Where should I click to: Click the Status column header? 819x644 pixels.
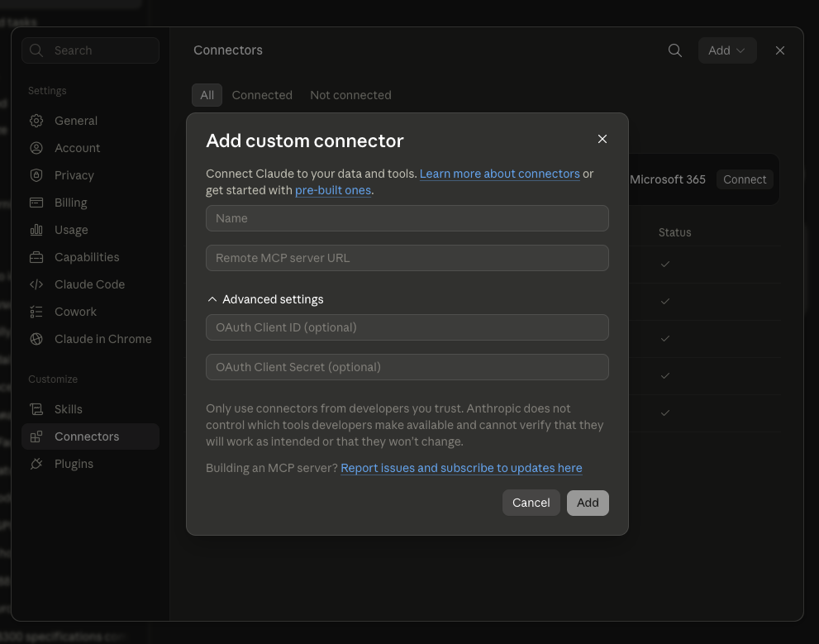[674, 232]
